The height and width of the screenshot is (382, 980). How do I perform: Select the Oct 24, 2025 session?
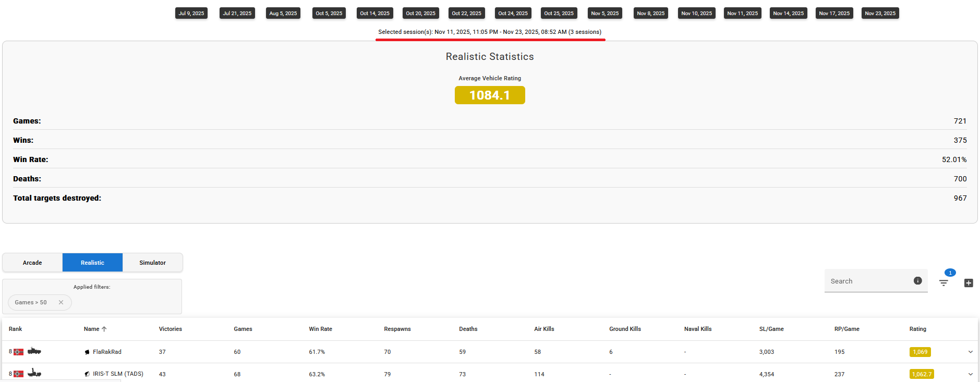513,13
